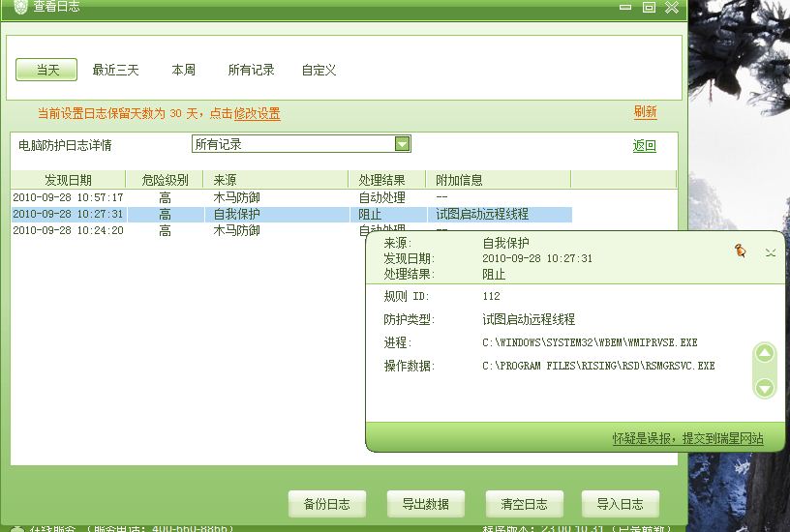Click the rule ID value 112
The width and height of the screenshot is (790, 532).
point(491,296)
